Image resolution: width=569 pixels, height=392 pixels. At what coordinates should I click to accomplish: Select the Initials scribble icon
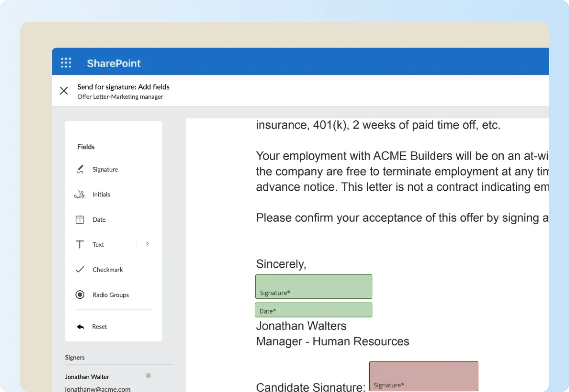pos(80,194)
